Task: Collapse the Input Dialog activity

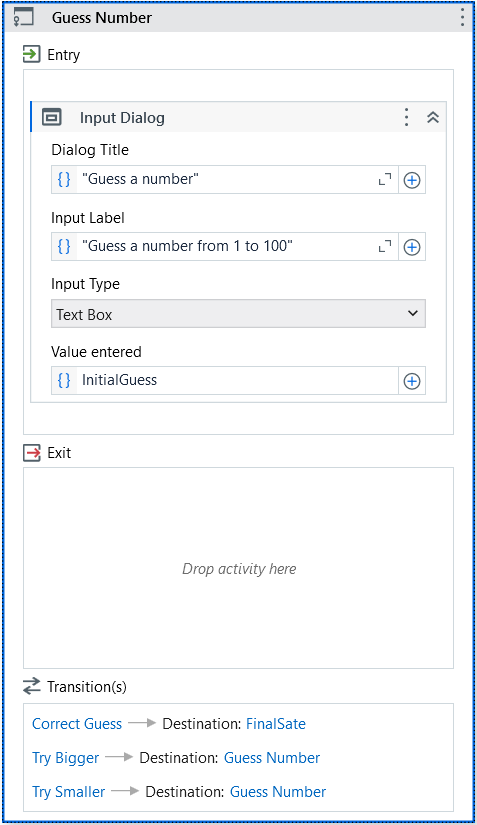Action: 433,117
